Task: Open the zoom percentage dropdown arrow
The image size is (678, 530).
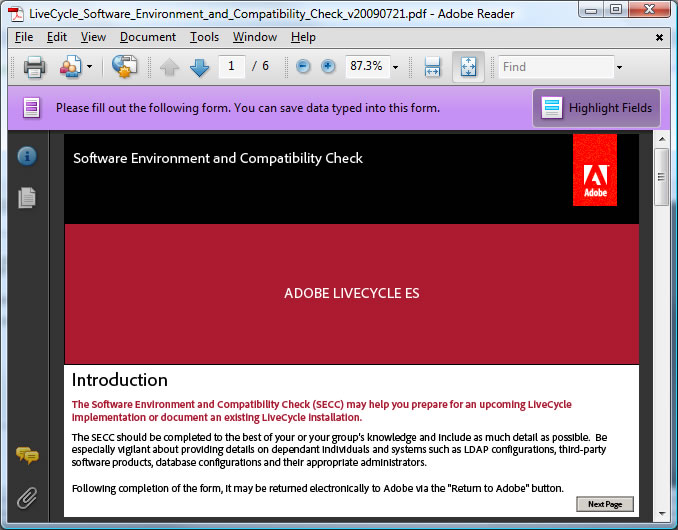Action: [x=395, y=67]
